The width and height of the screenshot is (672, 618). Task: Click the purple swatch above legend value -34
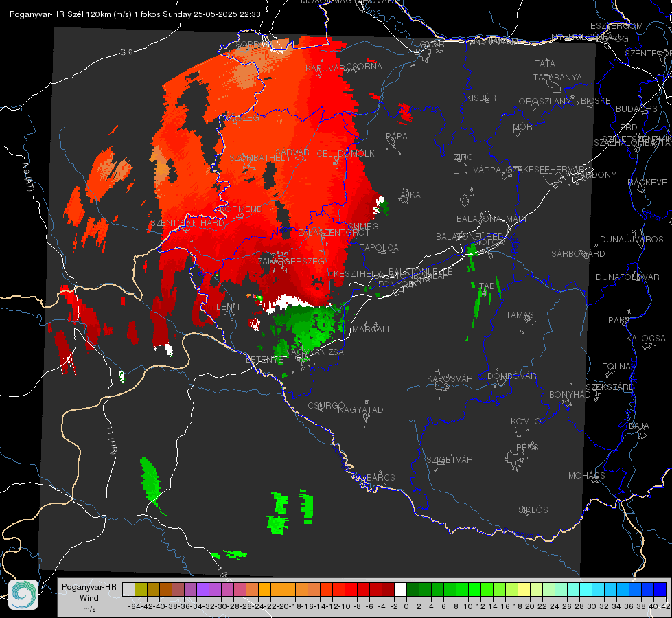(202, 589)
